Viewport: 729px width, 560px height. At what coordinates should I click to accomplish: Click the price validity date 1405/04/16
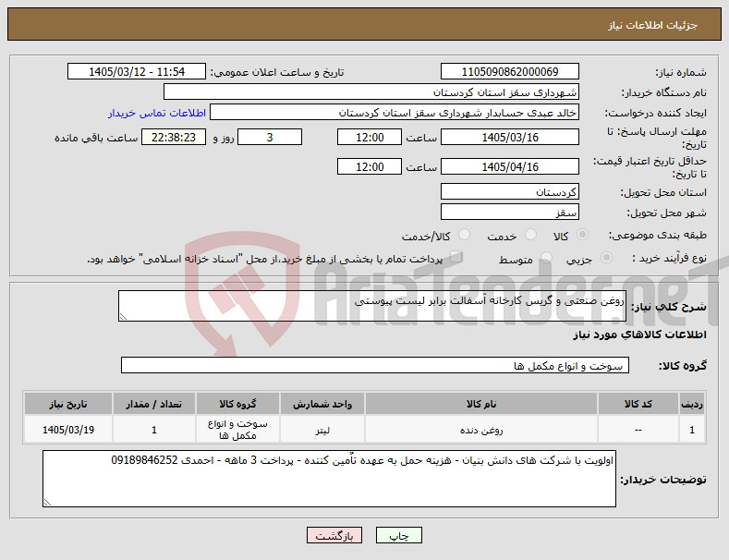[x=509, y=166]
